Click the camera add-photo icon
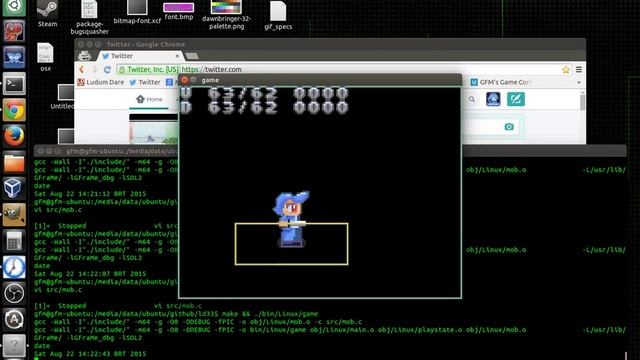The image size is (640, 360). pos(509,127)
